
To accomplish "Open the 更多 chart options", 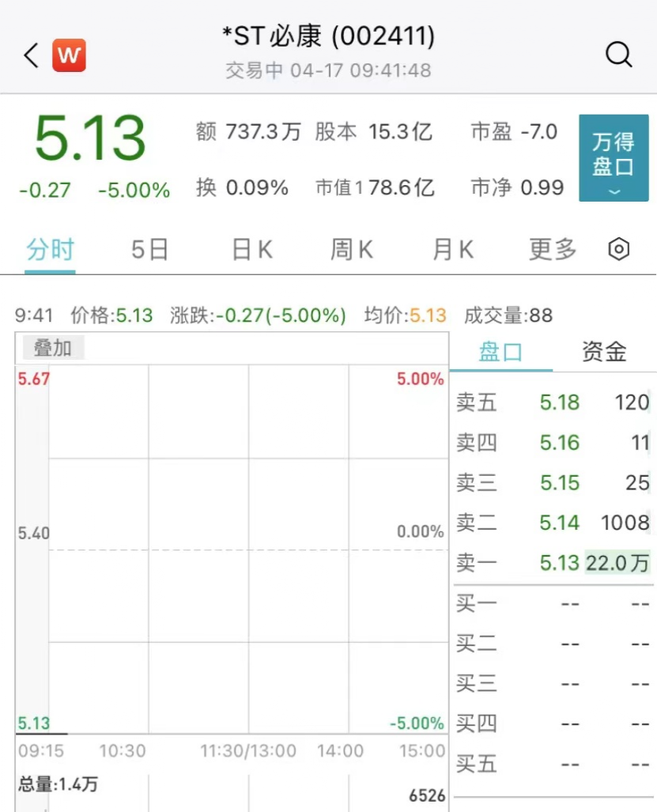I will point(553,250).
